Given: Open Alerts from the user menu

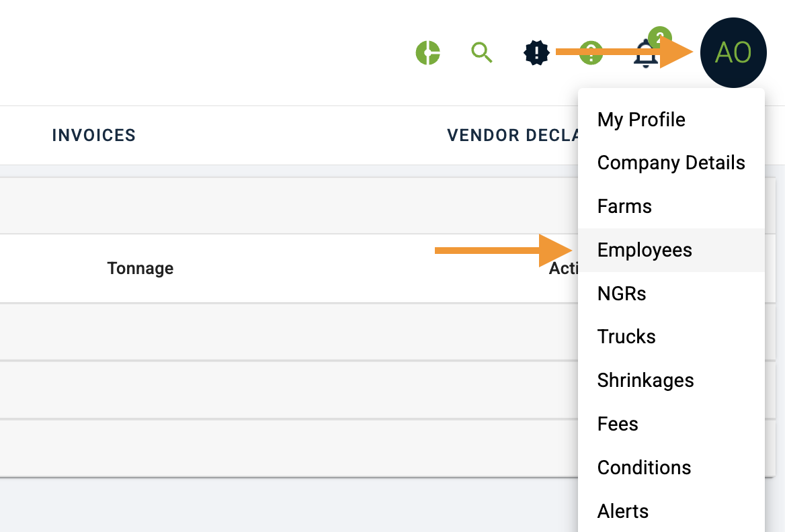Looking at the screenshot, I should [x=623, y=511].
